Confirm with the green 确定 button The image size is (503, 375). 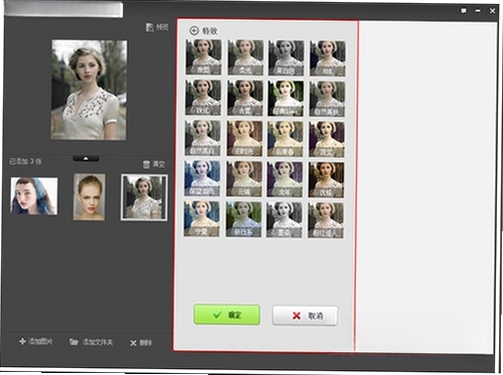click(227, 314)
